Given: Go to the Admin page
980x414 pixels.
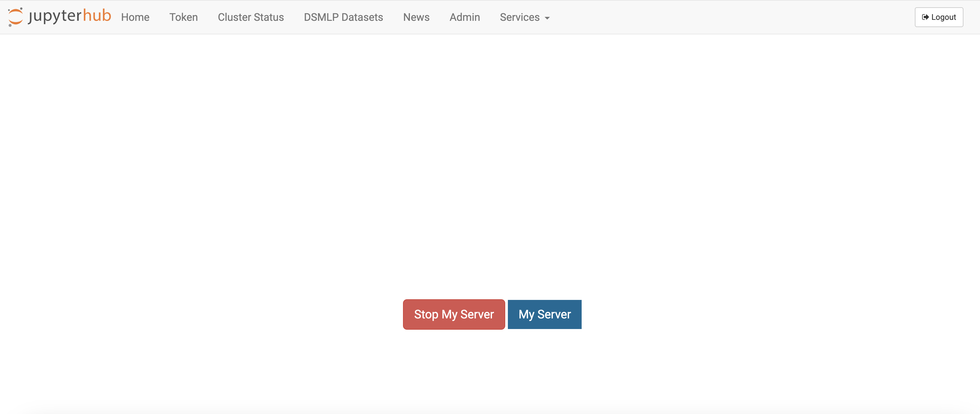Looking at the screenshot, I should coord(465,17).
